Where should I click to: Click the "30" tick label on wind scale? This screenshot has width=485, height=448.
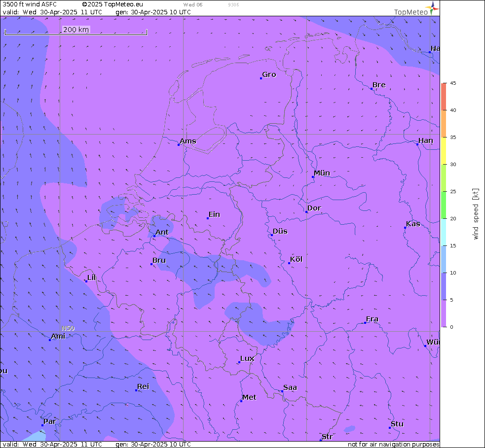(x=453, y=165)
